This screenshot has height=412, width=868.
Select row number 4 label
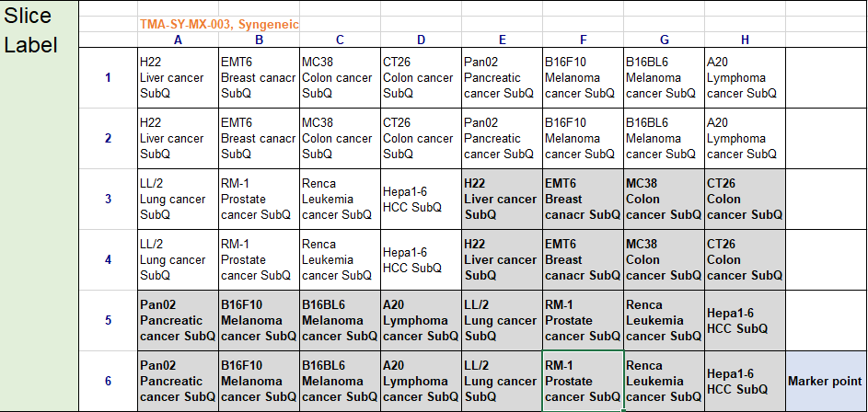[108, 259]
